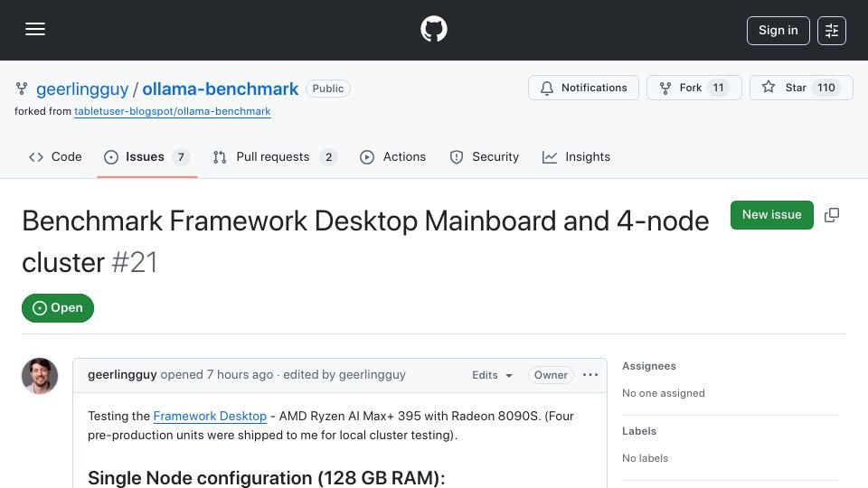Viewport: 868px width, 488px height.
Task: Copy issue link icon beside New issue
Action: coord(832,215)
